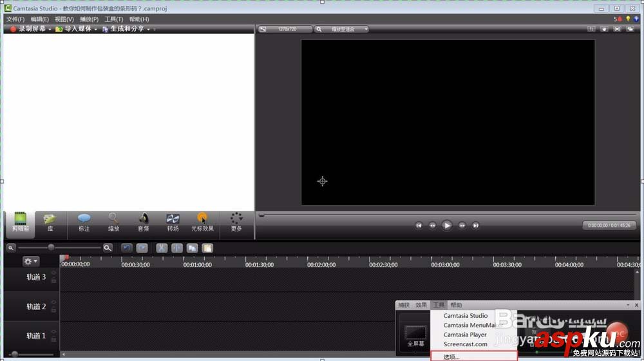Click the detach preview window icon
Screen dimensions: 644x361
630,29
